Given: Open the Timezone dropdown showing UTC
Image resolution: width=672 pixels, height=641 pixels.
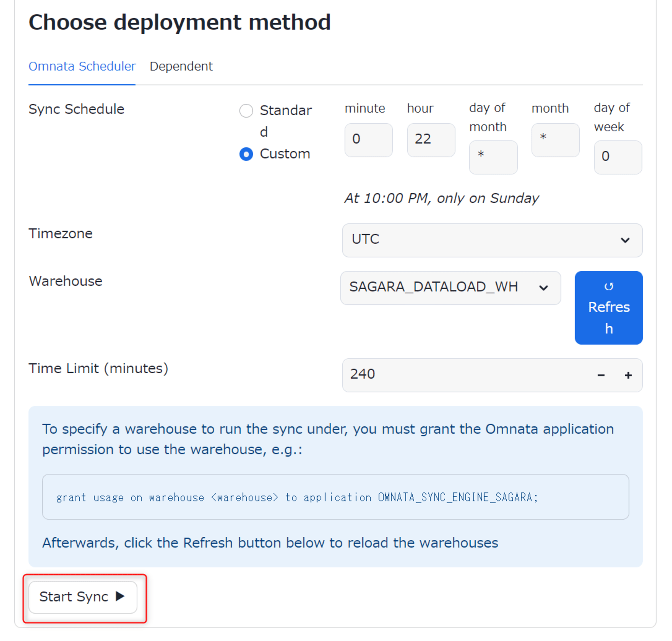Looking at the screenshot, I should coord(492,240).
